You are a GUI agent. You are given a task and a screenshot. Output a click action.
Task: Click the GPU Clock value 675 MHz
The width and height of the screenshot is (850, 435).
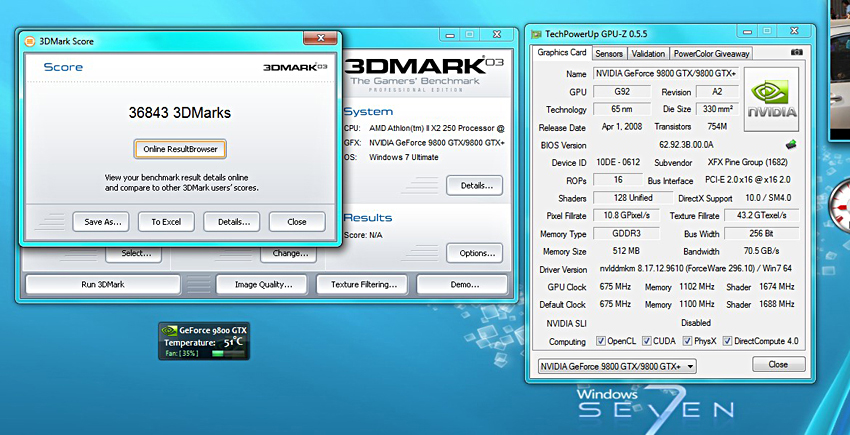coord(615,286)
